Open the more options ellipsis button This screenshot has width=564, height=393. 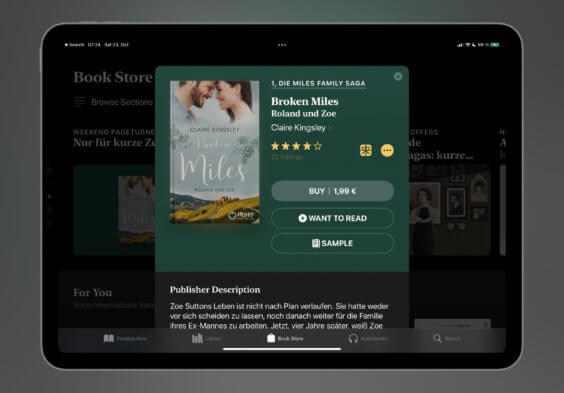(387, 150)
